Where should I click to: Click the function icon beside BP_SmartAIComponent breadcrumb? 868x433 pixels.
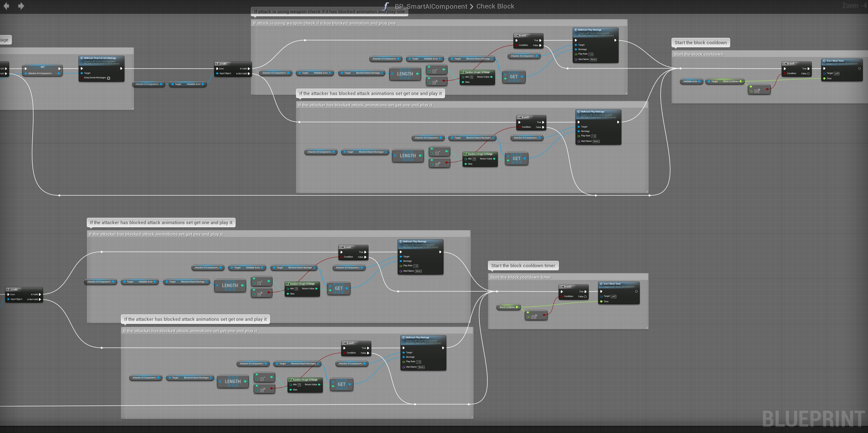pyautogui.click(x=386, y=6)
